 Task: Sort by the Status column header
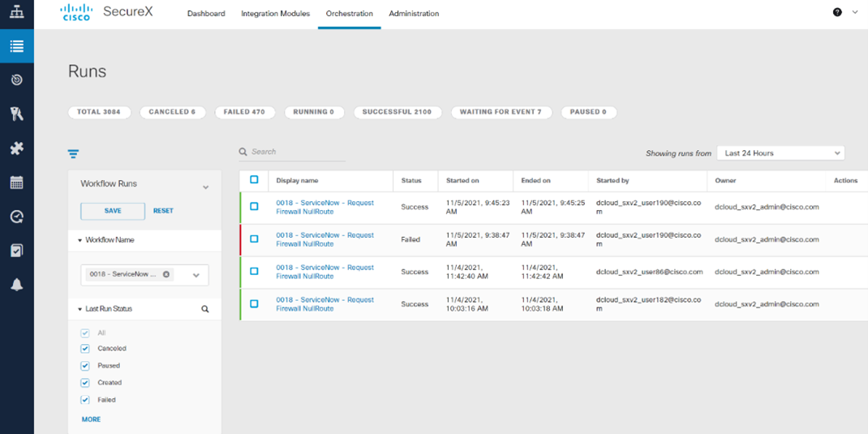[411, 180]
